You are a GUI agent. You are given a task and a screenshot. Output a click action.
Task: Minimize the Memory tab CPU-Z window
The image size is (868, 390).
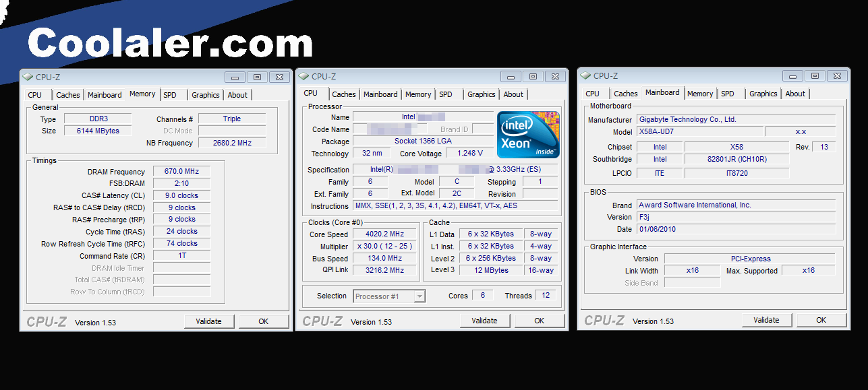click(x=235, y=77)
